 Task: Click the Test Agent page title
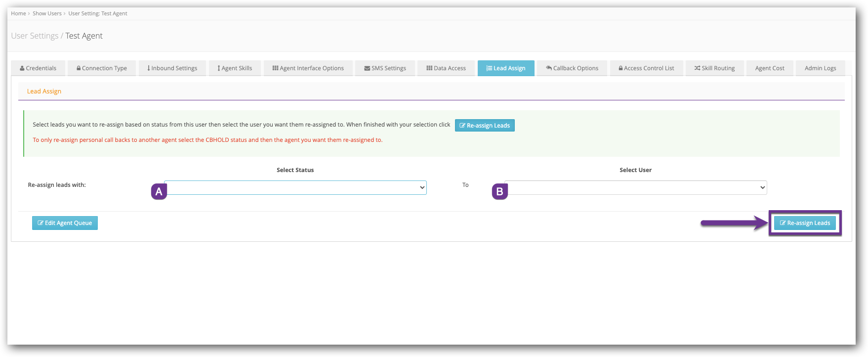coord(84,36)
